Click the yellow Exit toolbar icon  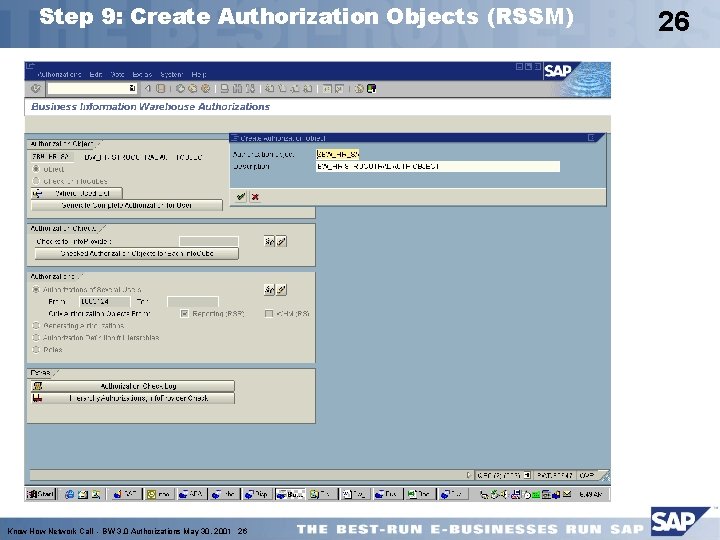coord(192,89)
